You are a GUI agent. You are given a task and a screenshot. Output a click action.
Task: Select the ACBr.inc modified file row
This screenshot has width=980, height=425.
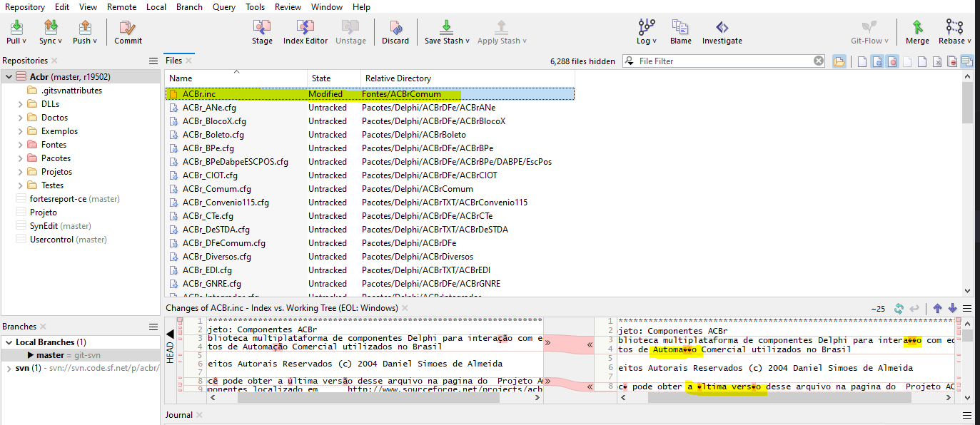coord(370,94)
